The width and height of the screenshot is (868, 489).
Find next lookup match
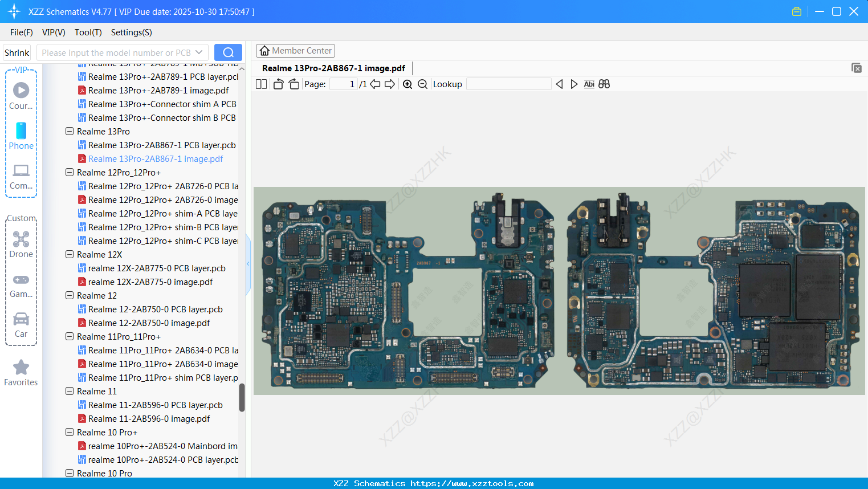pyautogui.click(x=574, y=84)
